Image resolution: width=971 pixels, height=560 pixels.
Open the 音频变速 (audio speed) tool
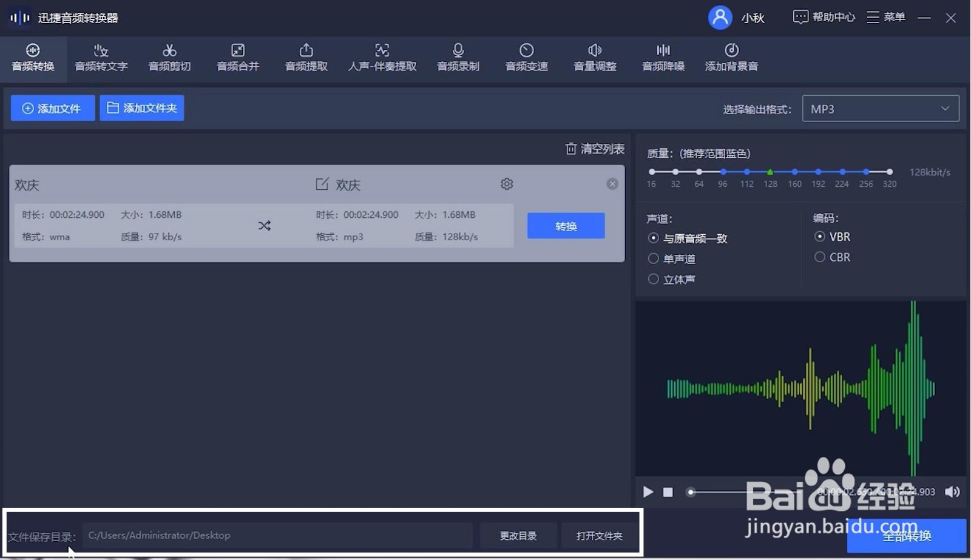pyautogui.click(x=526, y=58)
